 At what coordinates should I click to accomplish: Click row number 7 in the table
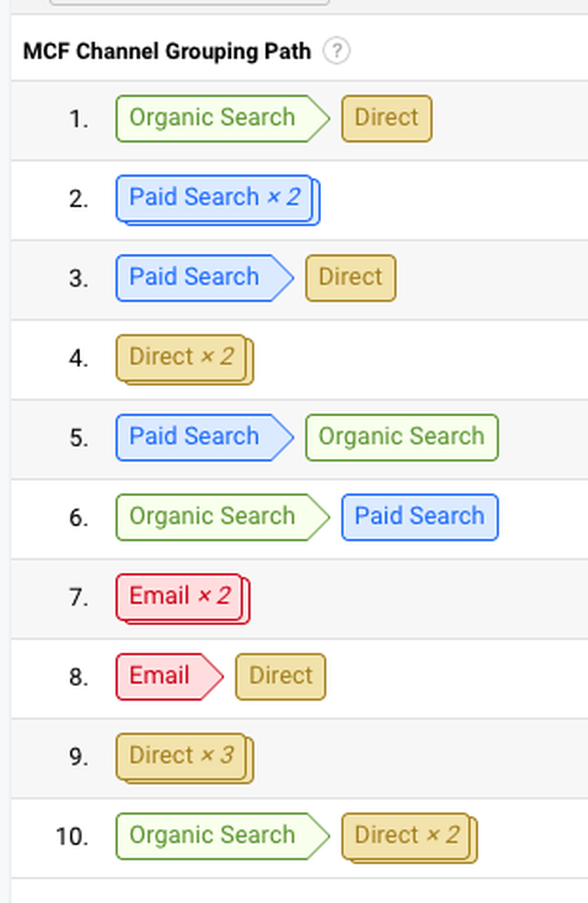click(79, 597)
